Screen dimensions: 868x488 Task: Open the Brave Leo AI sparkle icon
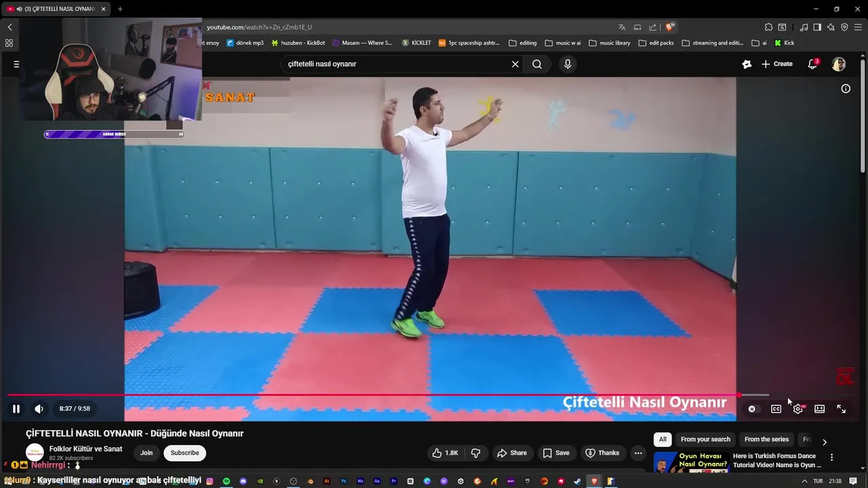(x=831, y=27)
